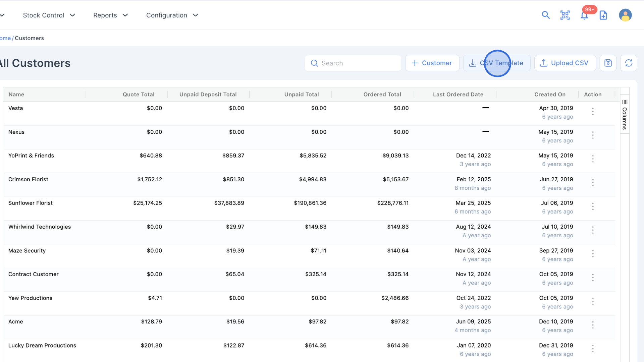
Task: Expand the Stock Control dropdown menu
Action: point(49,15)
